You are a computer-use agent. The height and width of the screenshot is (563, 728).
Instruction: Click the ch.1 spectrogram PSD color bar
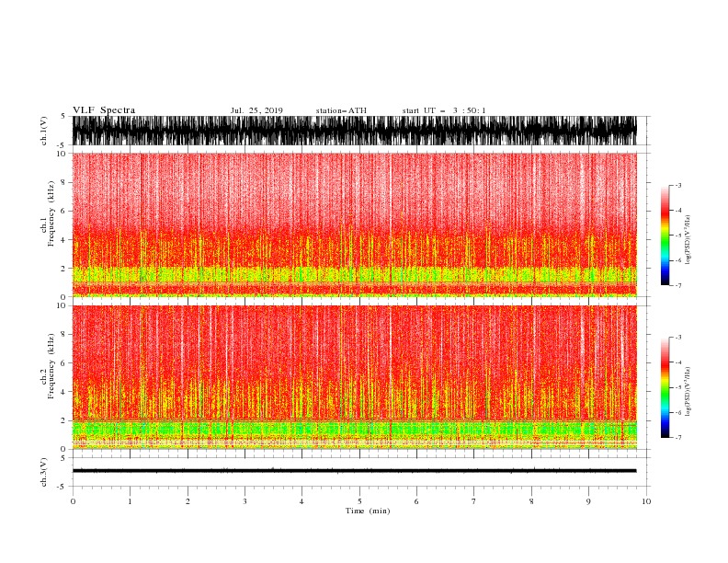(x=665, y=235)
